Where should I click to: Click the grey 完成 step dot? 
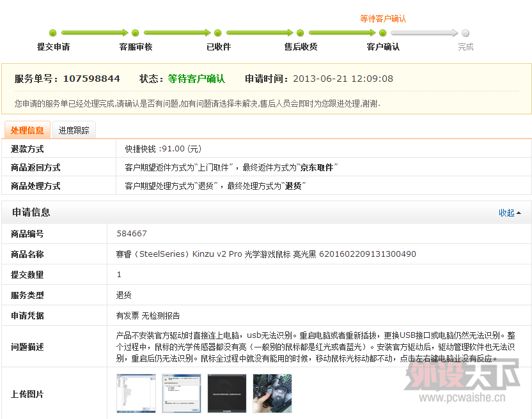click(x=465, y=33)
